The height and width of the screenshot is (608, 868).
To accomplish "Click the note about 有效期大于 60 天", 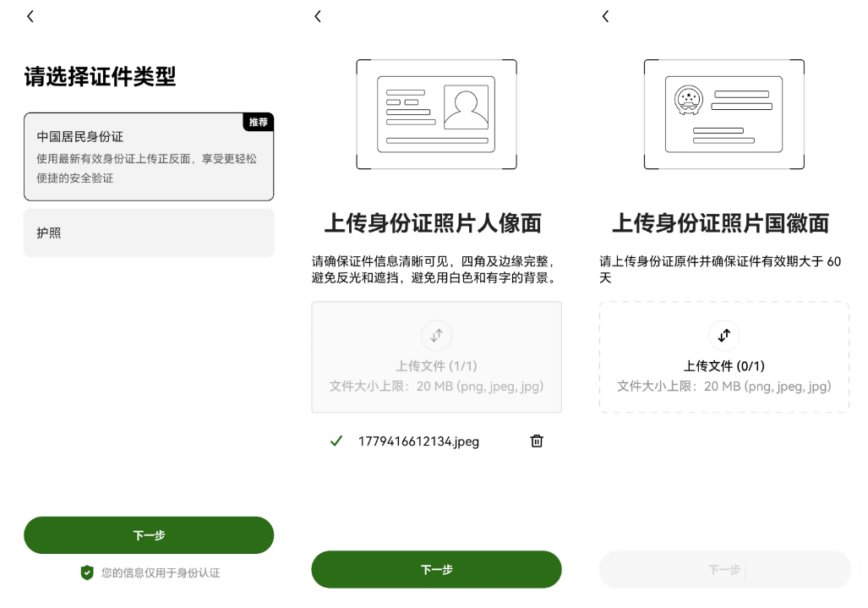I will coord(720,270).
